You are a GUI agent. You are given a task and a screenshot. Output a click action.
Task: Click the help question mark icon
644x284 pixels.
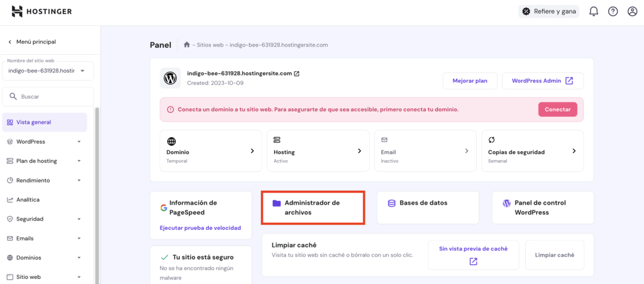[x=613, y=11]
